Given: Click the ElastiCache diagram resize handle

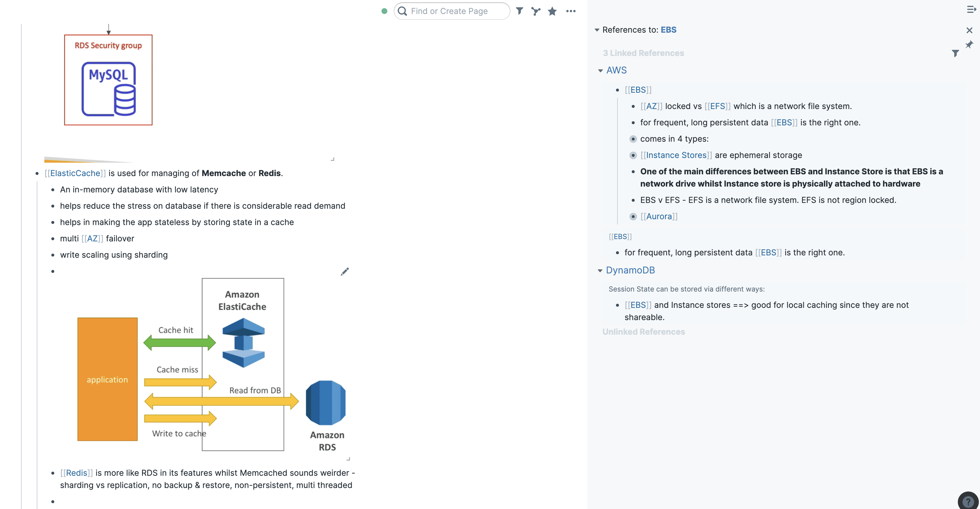Looking at the screenshot, I should coord(348,459).
